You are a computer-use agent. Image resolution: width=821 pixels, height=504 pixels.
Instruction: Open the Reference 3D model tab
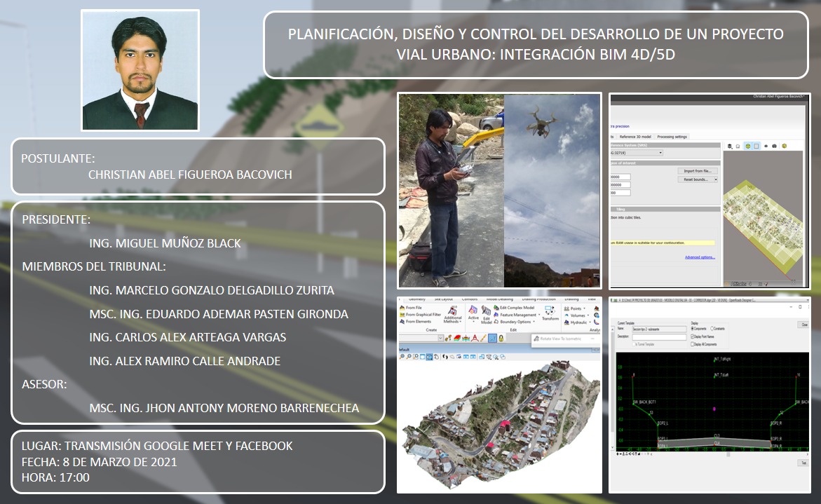(635, 137)
